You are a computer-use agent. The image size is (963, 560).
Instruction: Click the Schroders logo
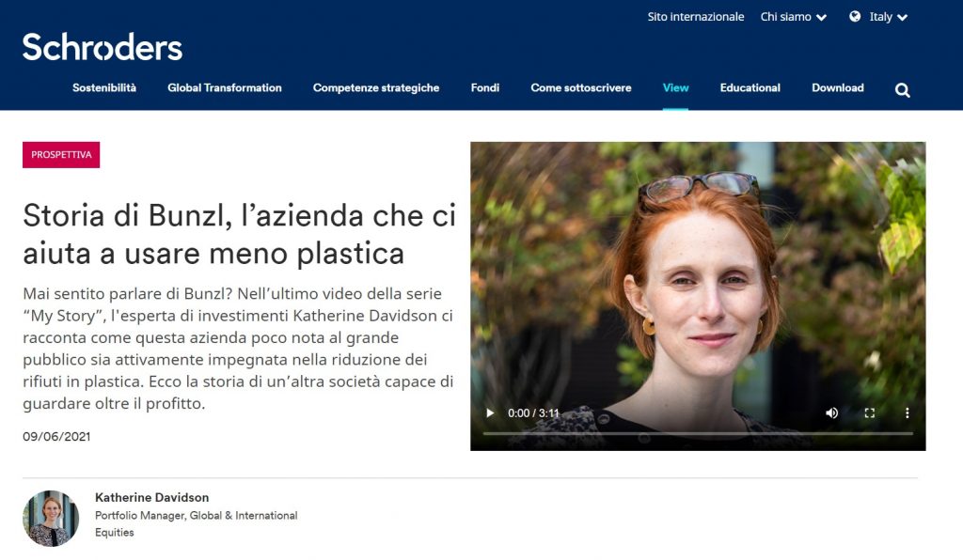pyautogui.click(x=103, y=47)
